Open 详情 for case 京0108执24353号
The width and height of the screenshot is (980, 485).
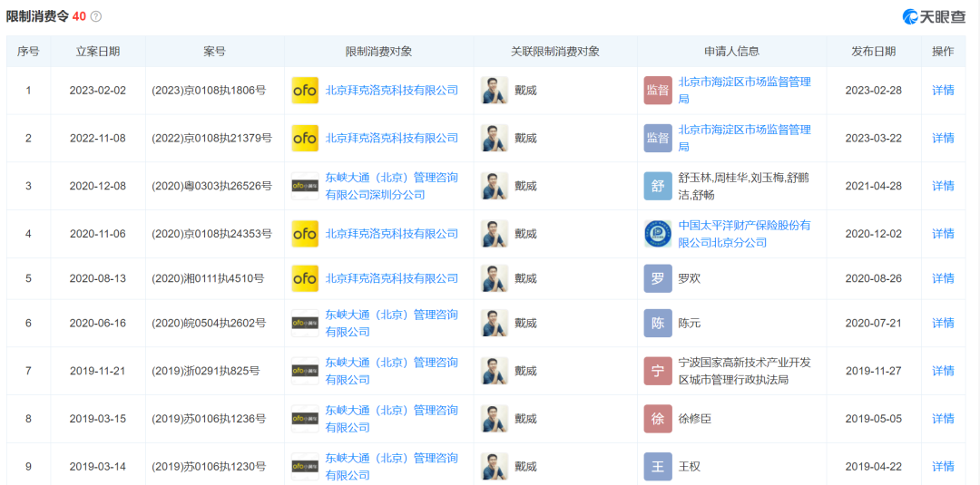[x=943, y=234]
